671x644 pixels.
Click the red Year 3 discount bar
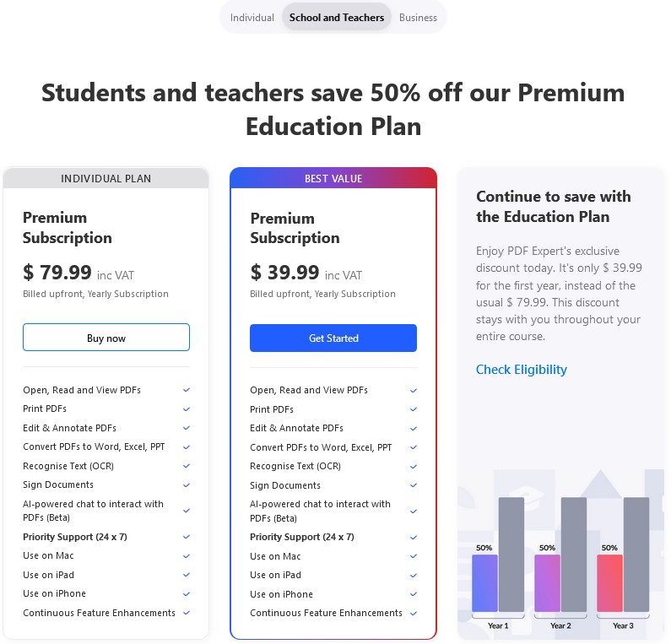click(609, 583)
